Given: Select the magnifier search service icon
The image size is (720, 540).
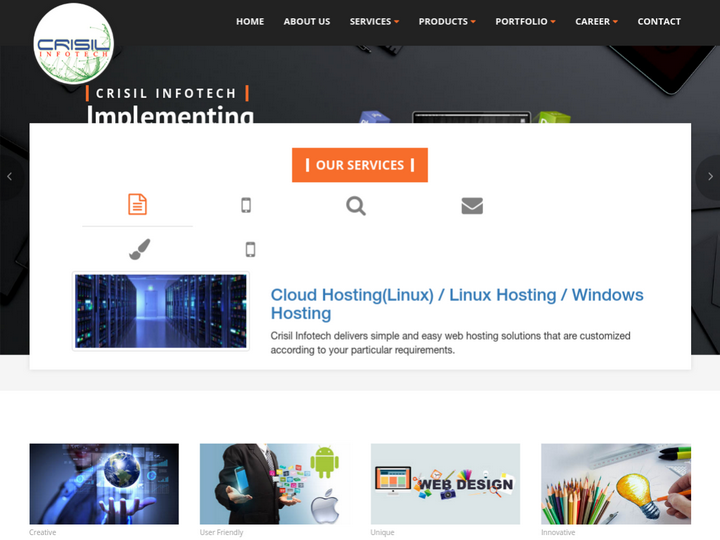Looking at the screenshot, I should pyautogui.click(x=356, y=206).
